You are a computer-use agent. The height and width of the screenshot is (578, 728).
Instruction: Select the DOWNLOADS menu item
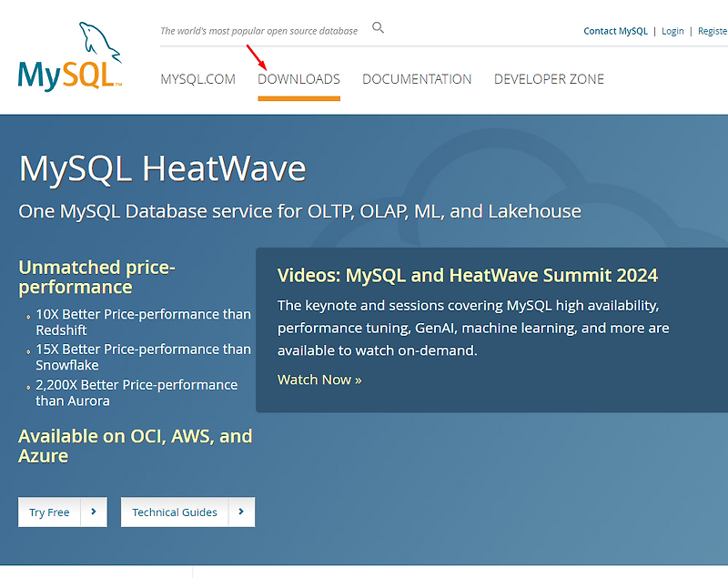click(298, 79)
